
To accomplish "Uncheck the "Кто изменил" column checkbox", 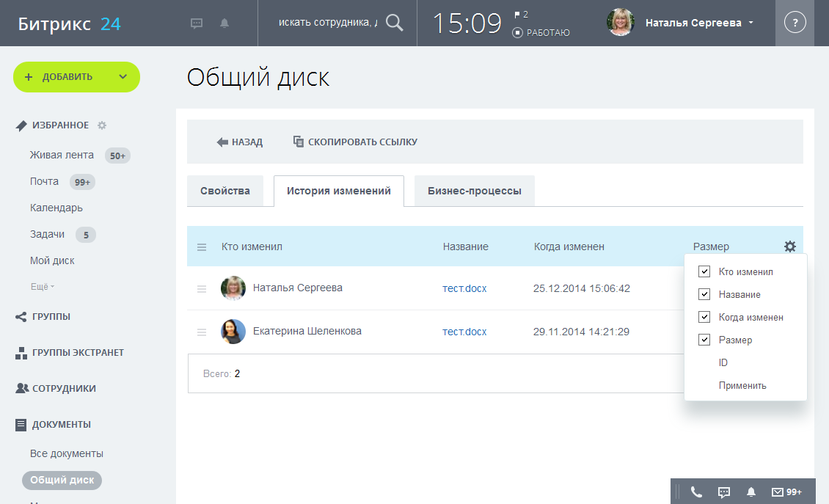I will [x=704, y=271].
